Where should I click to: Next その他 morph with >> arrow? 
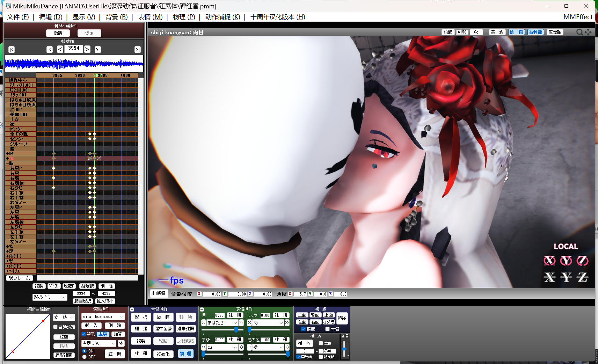tap(287, 347)
